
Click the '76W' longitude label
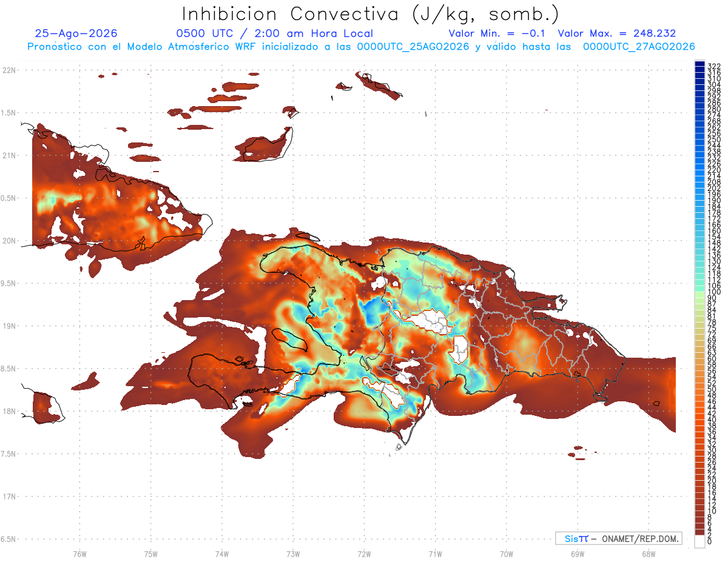pyautogui.click(x=79, y=554)
